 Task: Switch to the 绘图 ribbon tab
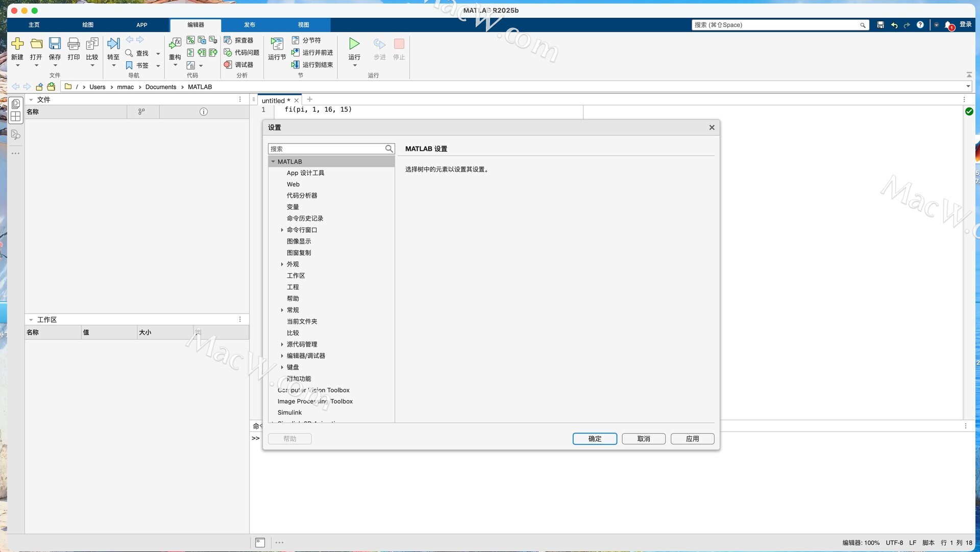pyautogui.click(x=88, y=25)
